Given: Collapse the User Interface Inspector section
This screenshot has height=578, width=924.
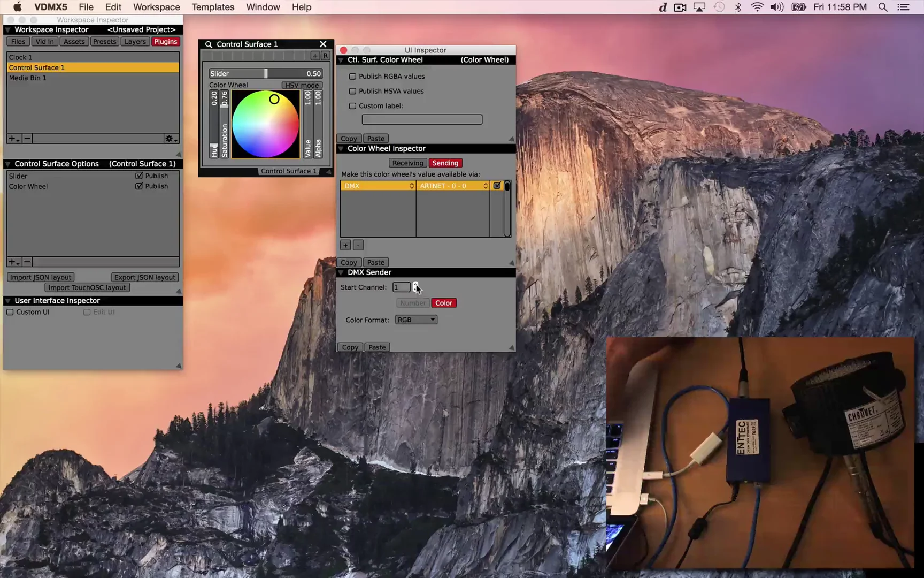Looking at the screenshot, I should click(8, 301).
